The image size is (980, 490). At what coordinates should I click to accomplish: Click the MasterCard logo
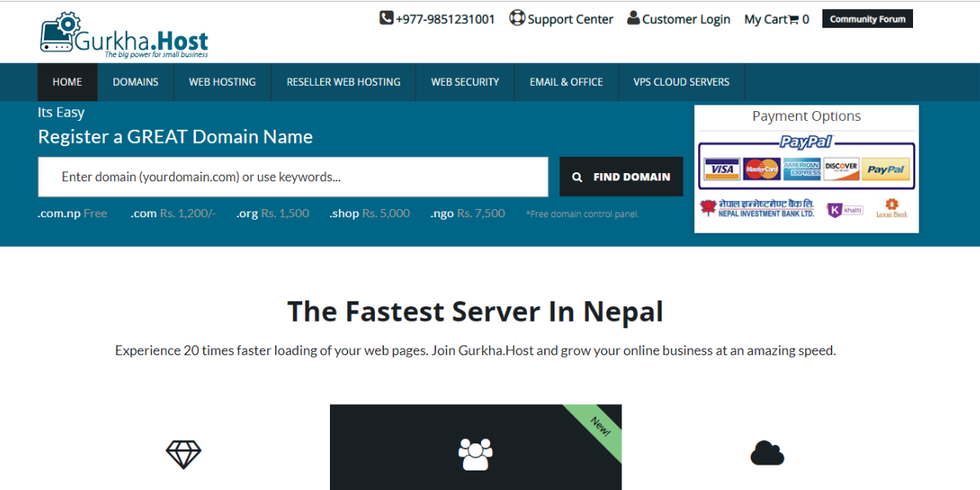point(762,169)
